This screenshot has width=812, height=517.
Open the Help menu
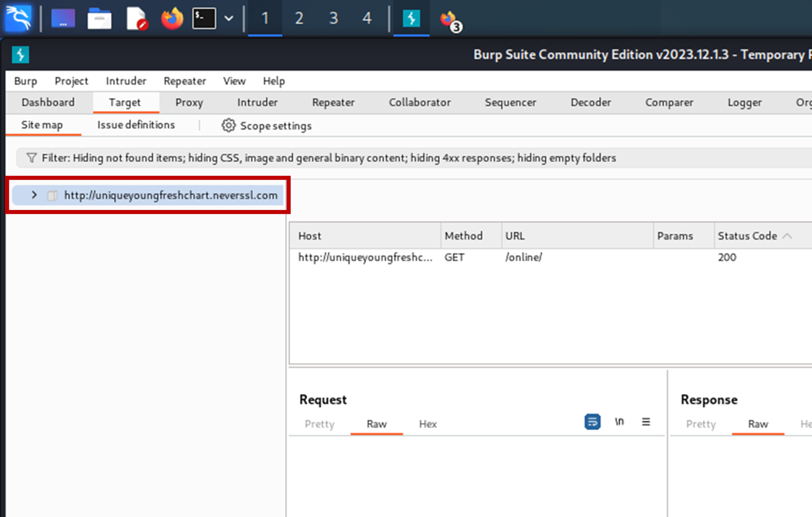274,81
